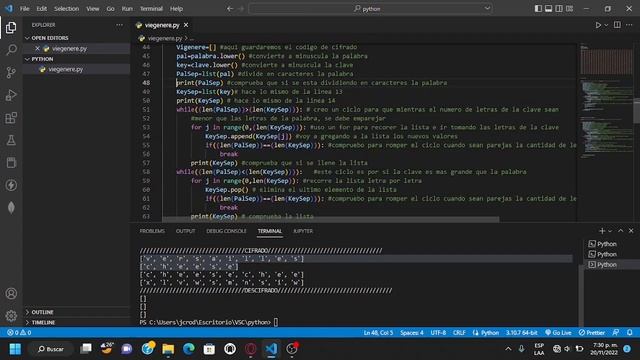Open the Source Control view

click(11, 73)
